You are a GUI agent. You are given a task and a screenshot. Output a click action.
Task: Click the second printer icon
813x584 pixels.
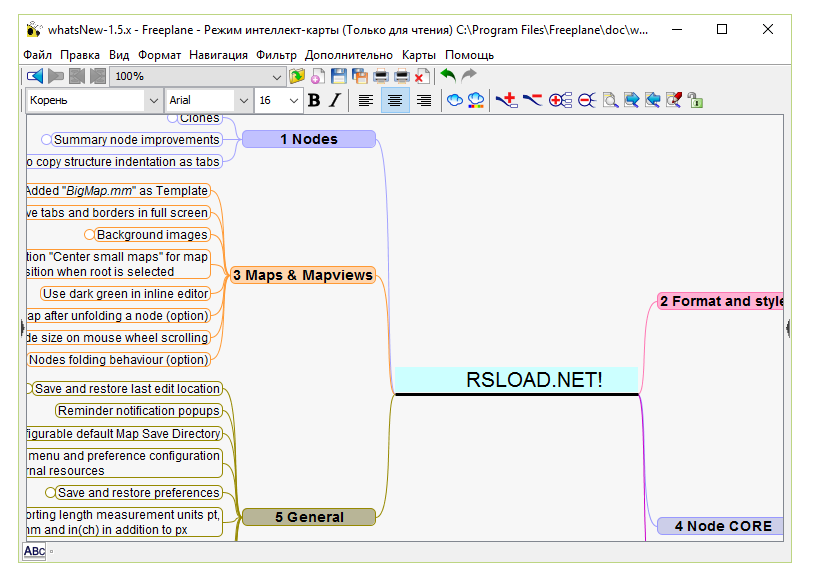click(x=402, y=76)
